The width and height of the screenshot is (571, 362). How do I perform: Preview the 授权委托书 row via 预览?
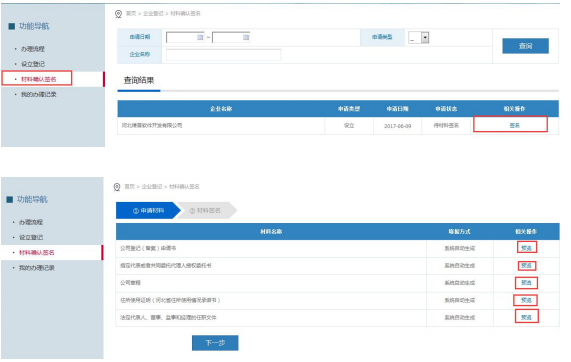click(527, 265)
